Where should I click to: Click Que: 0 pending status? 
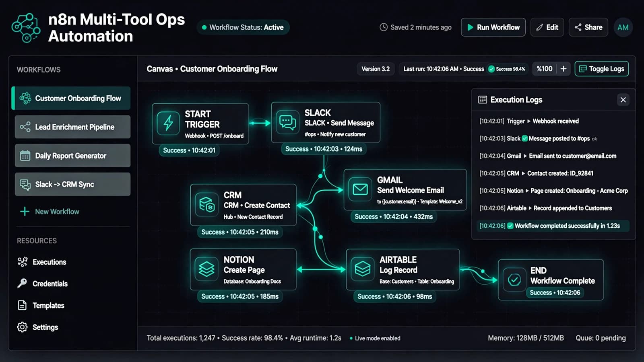pyautogui.click(x=601, y=338)
